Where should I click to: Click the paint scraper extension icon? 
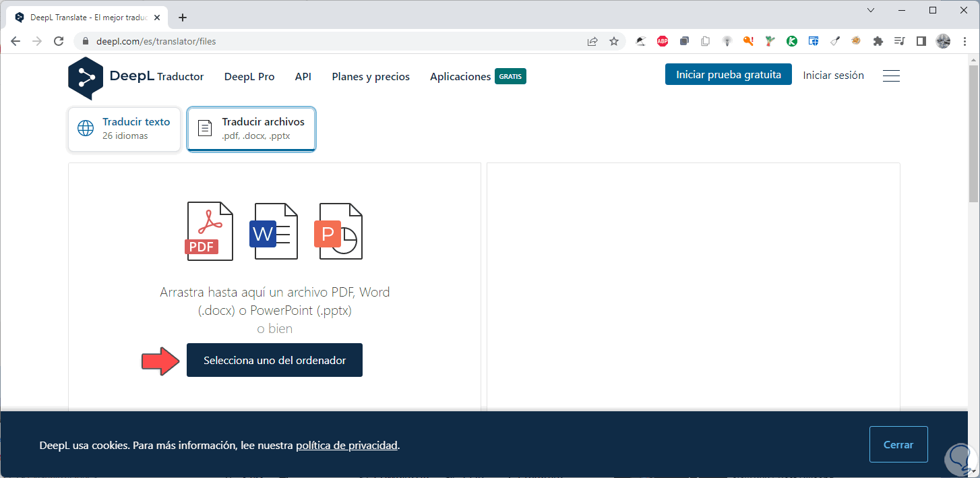point(835,41)
